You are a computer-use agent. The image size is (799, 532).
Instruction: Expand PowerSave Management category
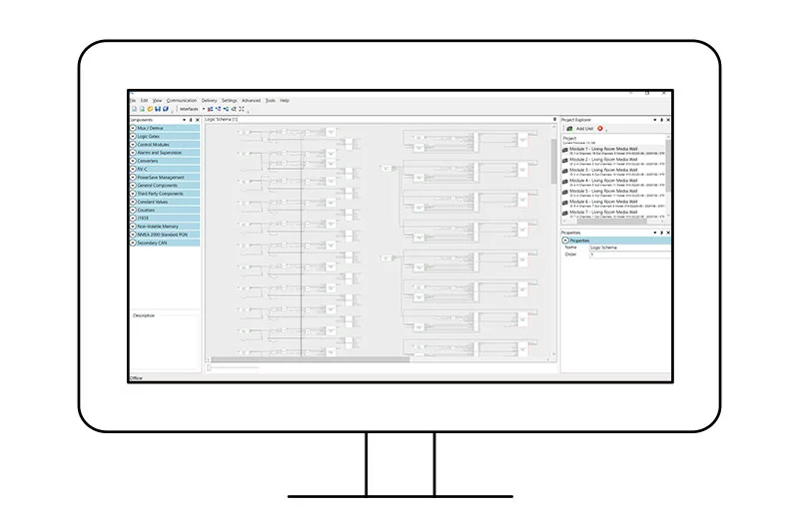point(133,177)
